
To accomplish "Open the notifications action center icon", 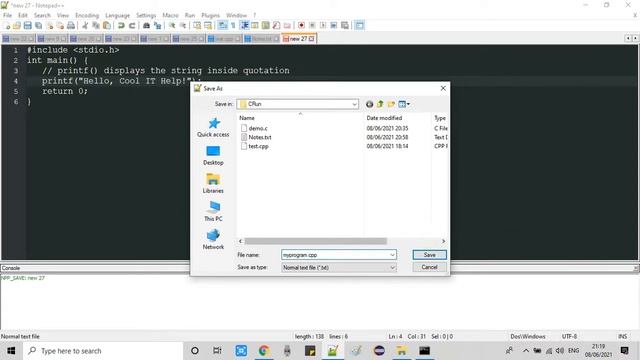I will point(624,351).
